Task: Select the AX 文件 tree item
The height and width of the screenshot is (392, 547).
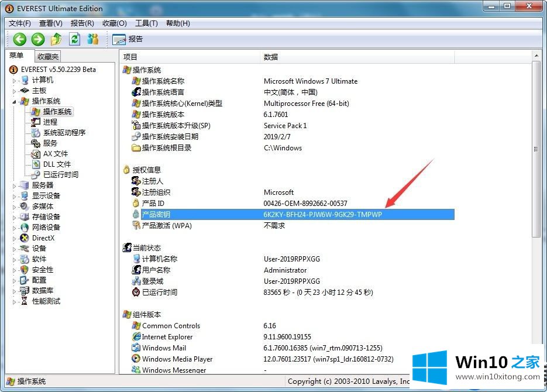Action: (x=56, y=153)
